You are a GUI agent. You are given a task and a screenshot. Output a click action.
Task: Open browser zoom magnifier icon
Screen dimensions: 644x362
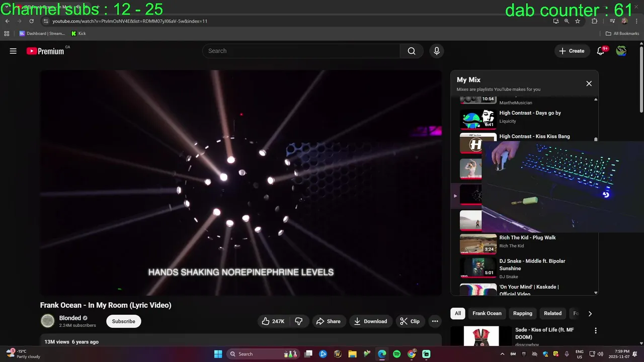pos(567,21)
